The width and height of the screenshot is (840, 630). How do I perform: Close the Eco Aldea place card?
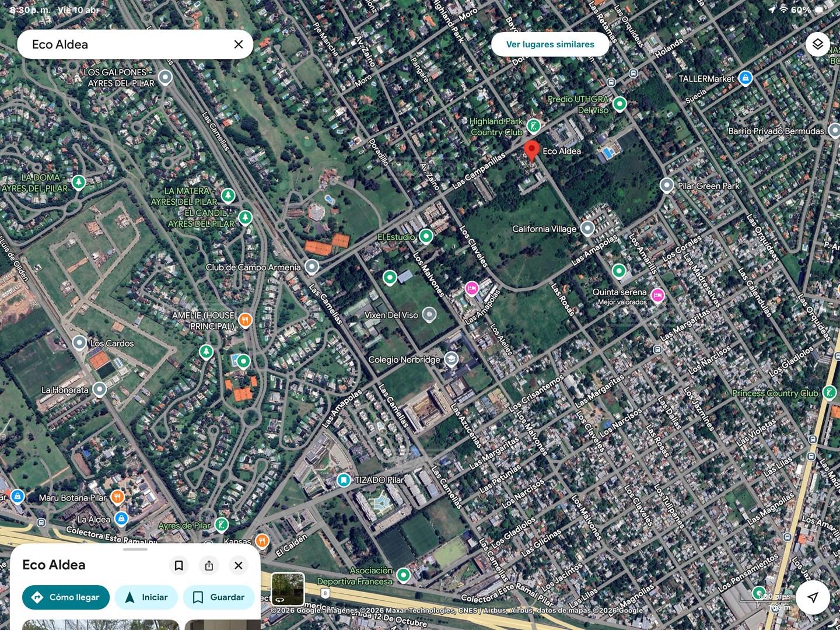point(238,565)
